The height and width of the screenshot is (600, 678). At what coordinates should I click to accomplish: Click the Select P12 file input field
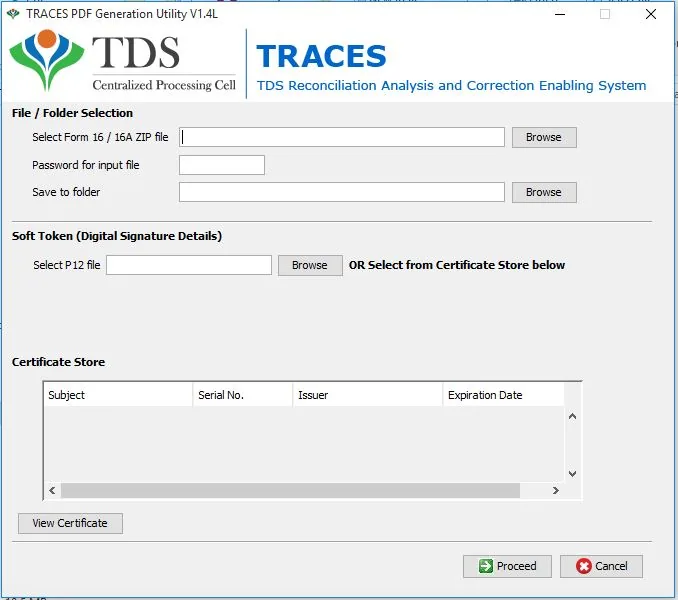coord(189,265)
